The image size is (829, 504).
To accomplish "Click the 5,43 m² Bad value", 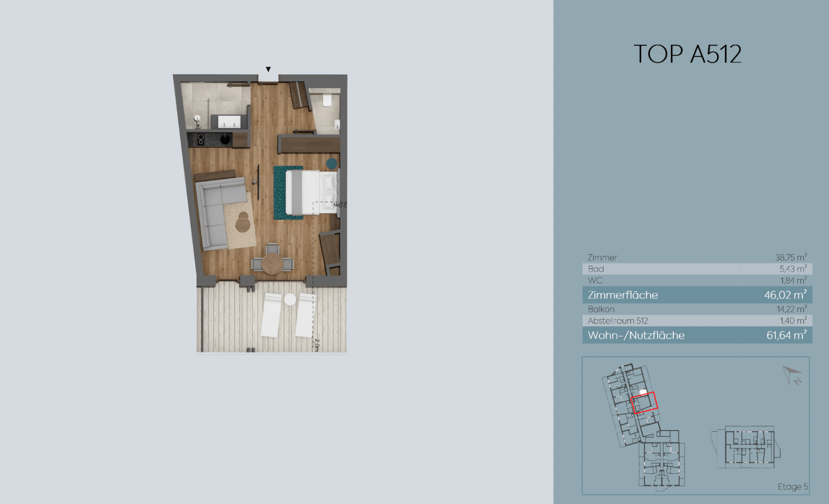I will 793,269.
